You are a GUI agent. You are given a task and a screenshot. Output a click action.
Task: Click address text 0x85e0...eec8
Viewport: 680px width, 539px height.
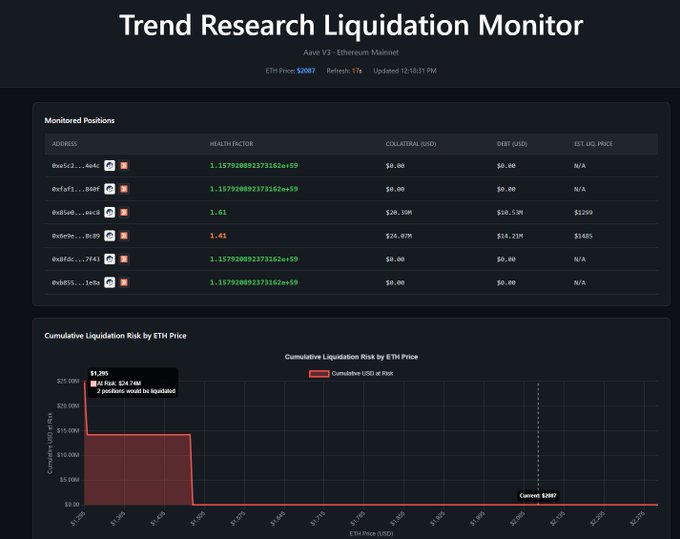(x=75, y=212)
